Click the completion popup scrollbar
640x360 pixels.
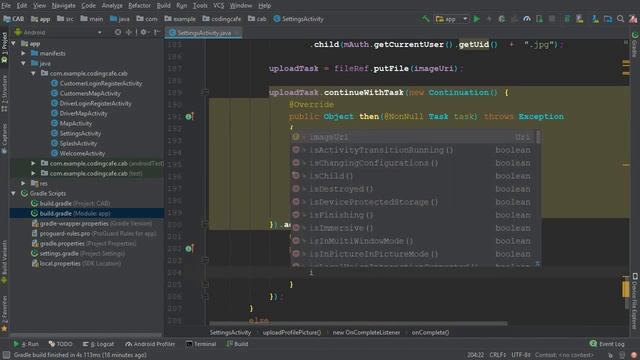(x=538, y=137)
